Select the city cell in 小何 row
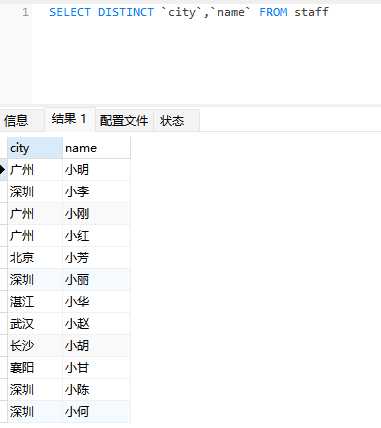This screenshot has width=381, height=428. point(35,412)
